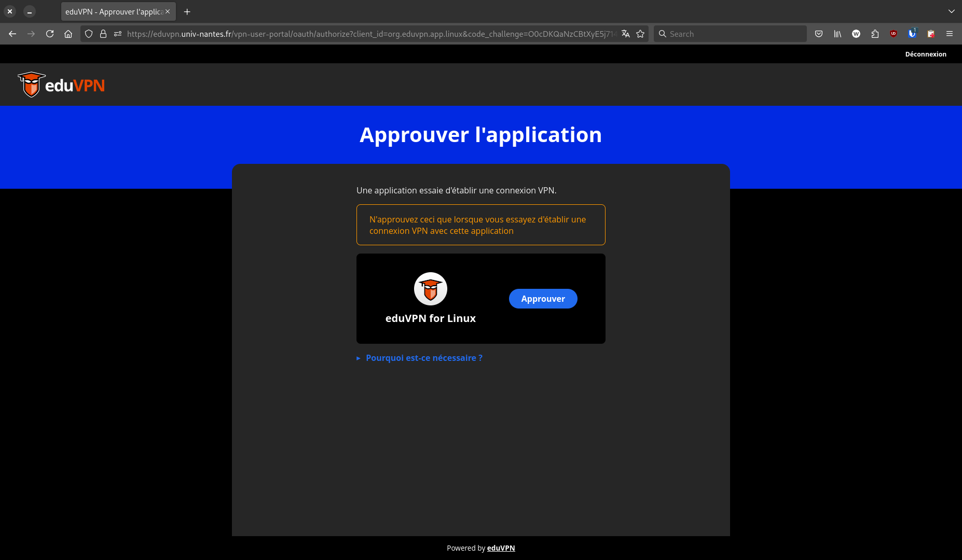Select the eduVPN Approuver l'application tab
The width and height of the screenshot is (962, 560).
tap(114, 11)
